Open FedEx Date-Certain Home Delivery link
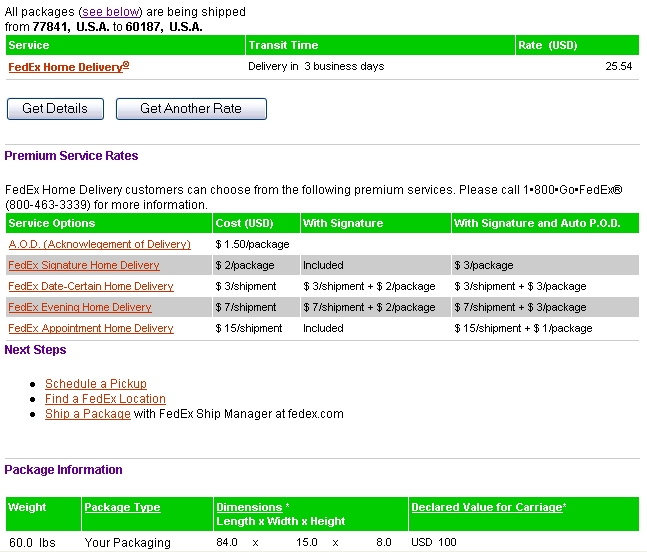The image size is (647, 552). pyautogui.click(x=91, y=286)
